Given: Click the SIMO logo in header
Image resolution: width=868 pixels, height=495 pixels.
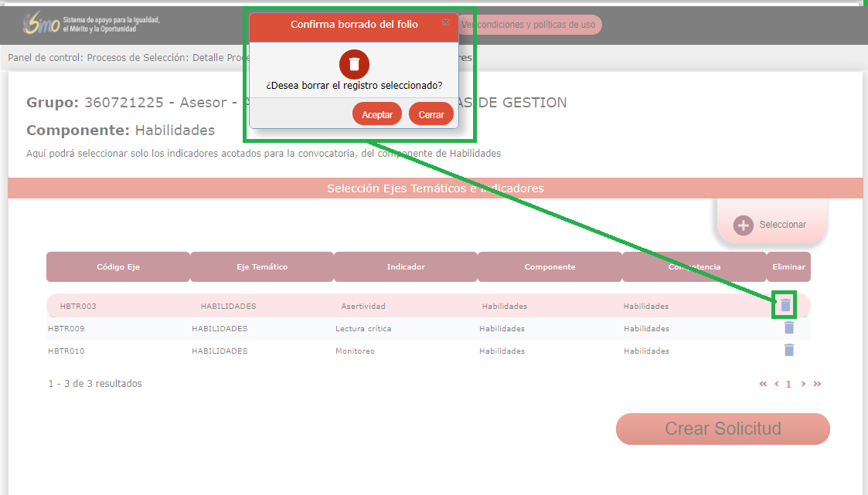Looking at the screenshot, I should click(x=41, y=24).
